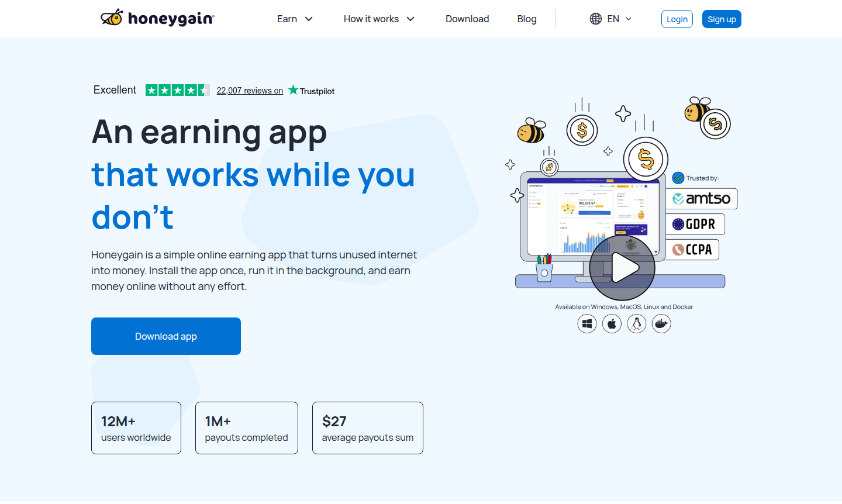This screenshot has width=842, height=504.
Task: Click the CCPA compliance badge
Action: click(692, 250)
